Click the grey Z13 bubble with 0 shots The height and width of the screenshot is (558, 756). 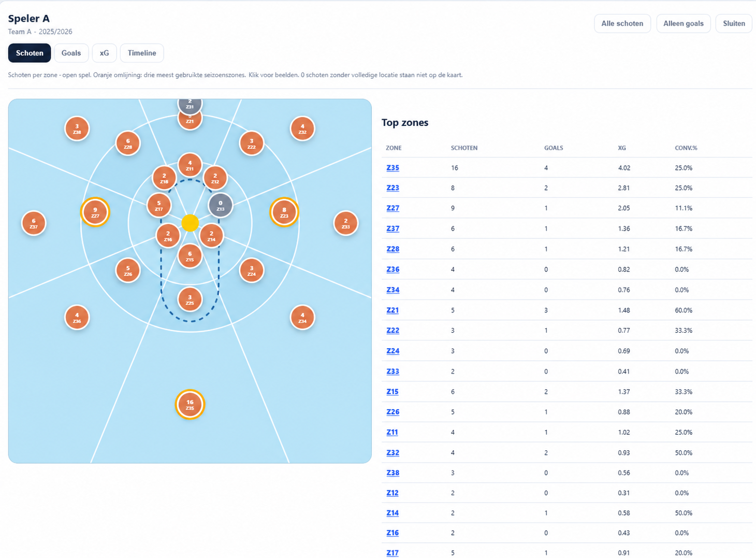tap(221, 206)
